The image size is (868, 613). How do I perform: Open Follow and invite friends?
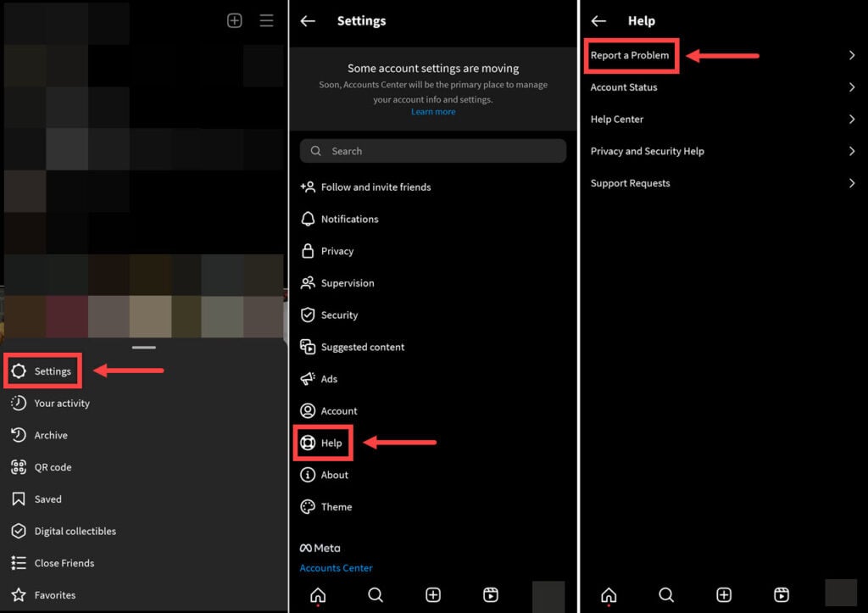pos(433,187)
